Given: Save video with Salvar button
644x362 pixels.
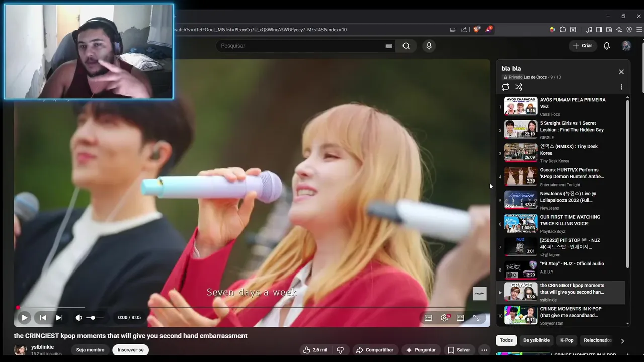Looking at the screenshot, I should pos(459,350).
